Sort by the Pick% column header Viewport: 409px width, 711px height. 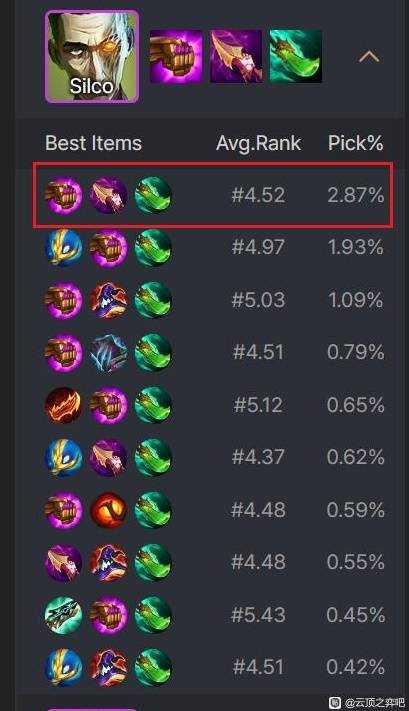click(355, 143)
